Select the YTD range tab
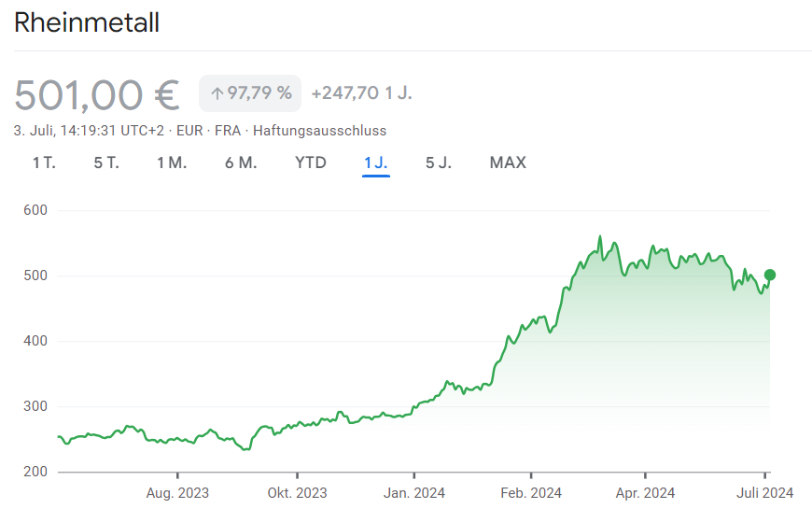 pyautogui.click(x=311, y=163)
